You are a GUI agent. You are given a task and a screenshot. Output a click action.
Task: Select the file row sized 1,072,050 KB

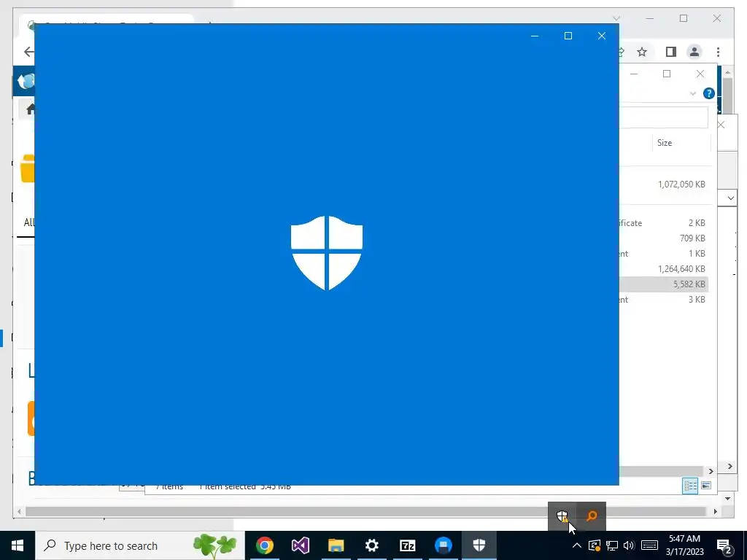[664, 184]
